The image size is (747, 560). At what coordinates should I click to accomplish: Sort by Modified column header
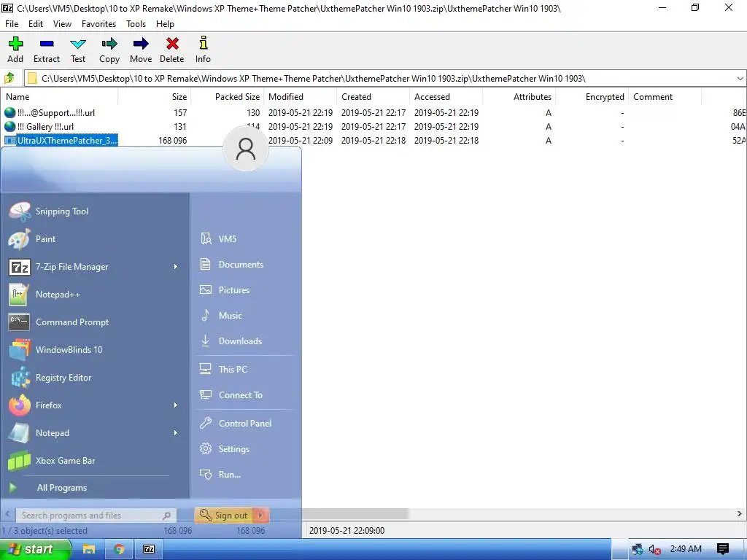[300, 97]
